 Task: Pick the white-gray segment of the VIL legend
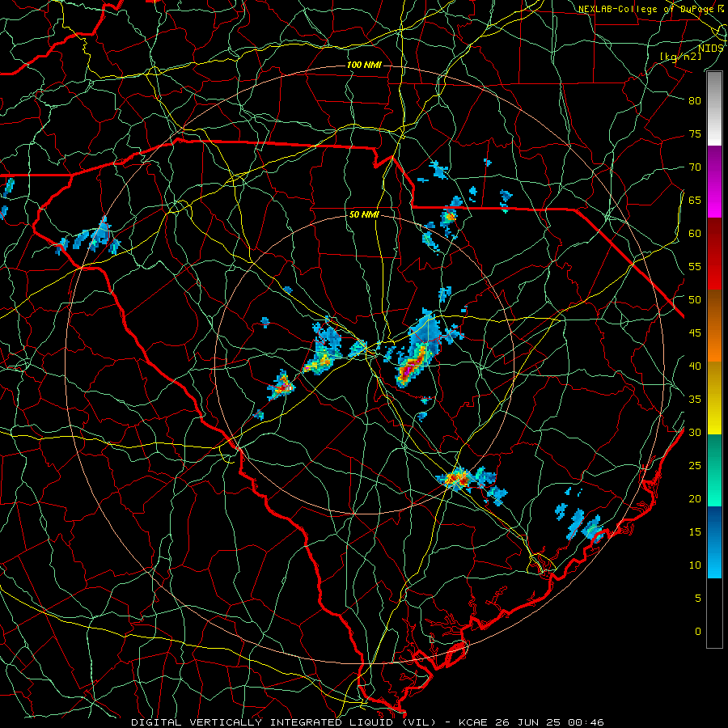point(714,108)
